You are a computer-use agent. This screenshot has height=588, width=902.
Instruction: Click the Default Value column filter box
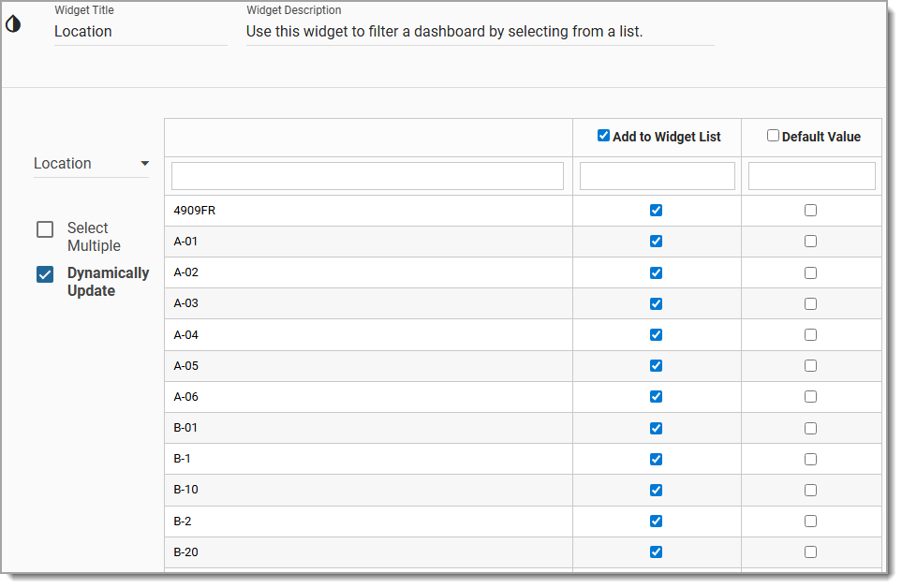click(811, 175)
